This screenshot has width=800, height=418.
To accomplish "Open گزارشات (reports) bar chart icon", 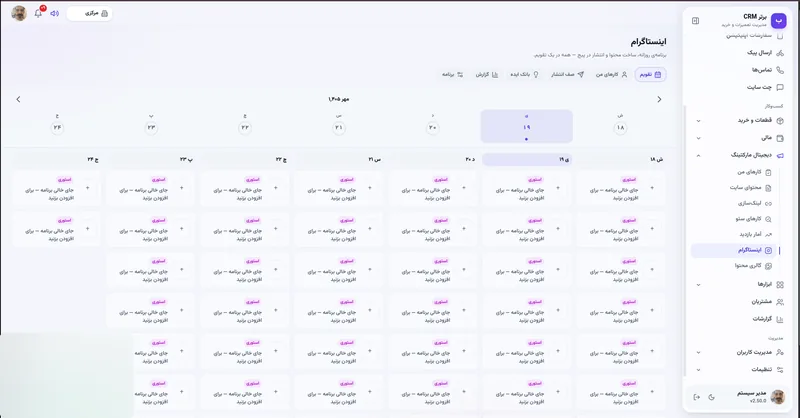I will [780, 319].
